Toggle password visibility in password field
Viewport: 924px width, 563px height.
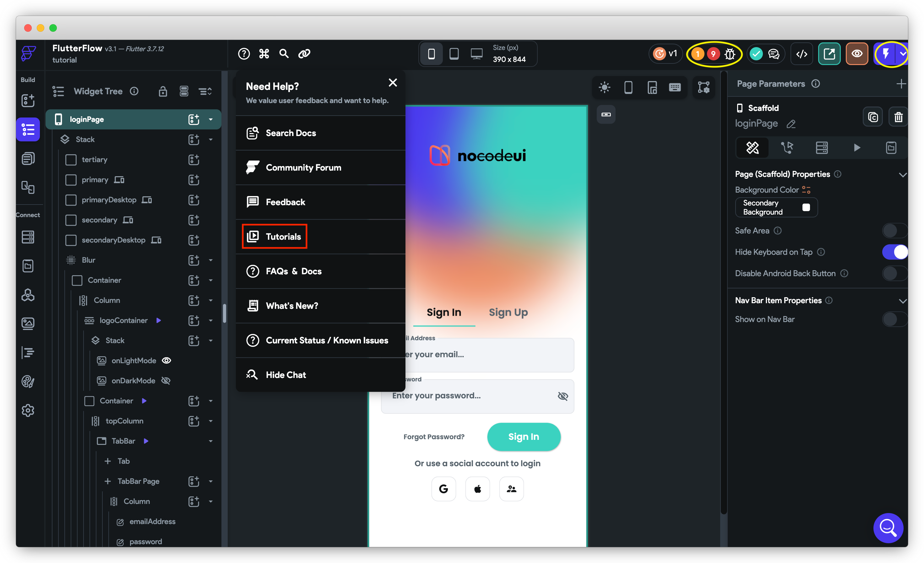coord(563,396)
